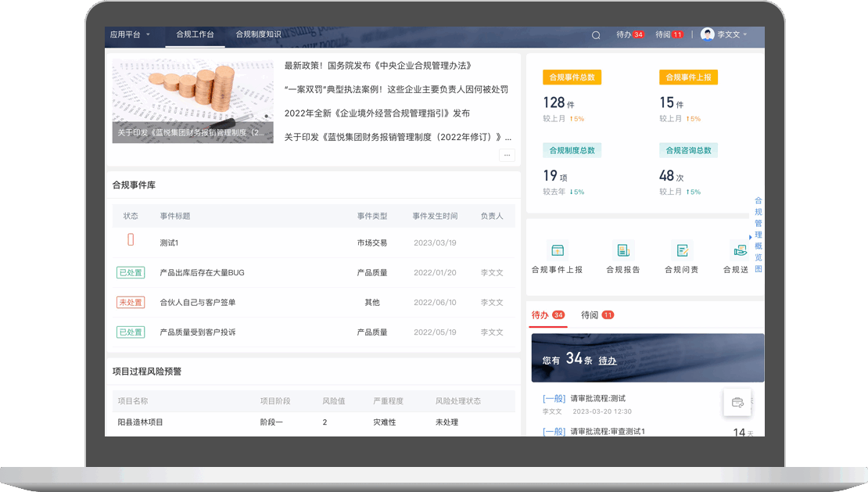The image size is (868, 492).
Task: Click the coins news banner thumbnail
Action: click(192, 100)
